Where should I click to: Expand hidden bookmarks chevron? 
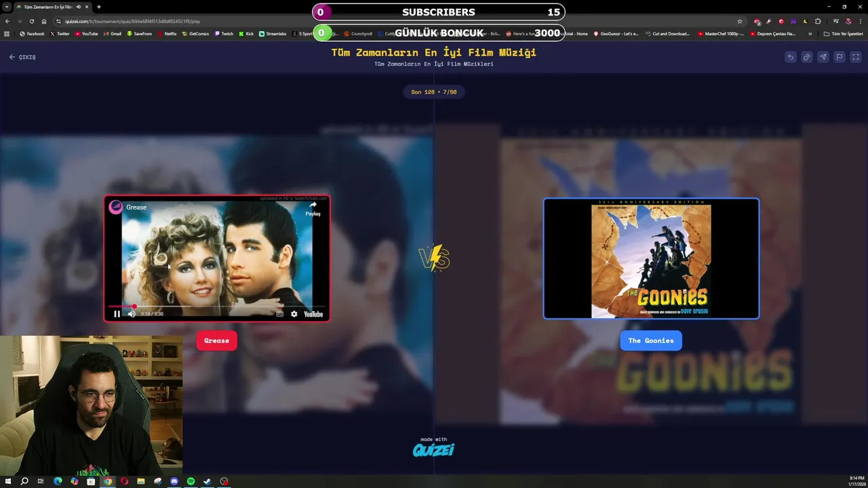pyautogui.click(x=810, y=33)
